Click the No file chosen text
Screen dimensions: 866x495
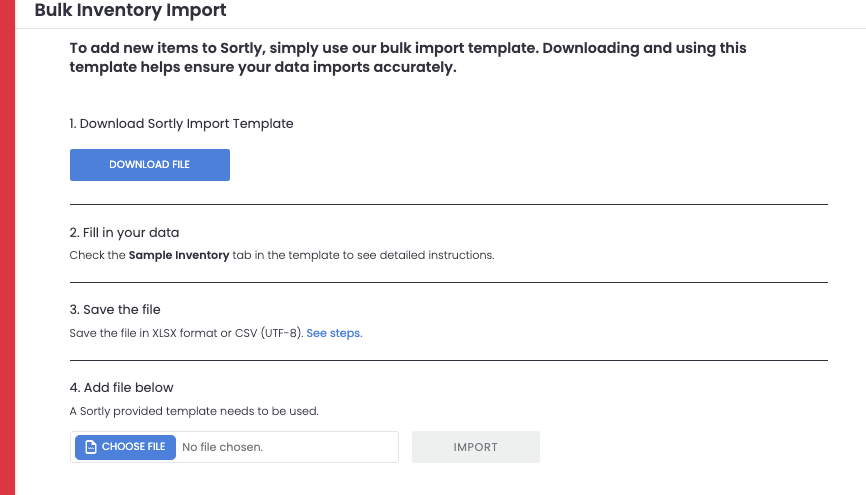click(x=222, y=447)
